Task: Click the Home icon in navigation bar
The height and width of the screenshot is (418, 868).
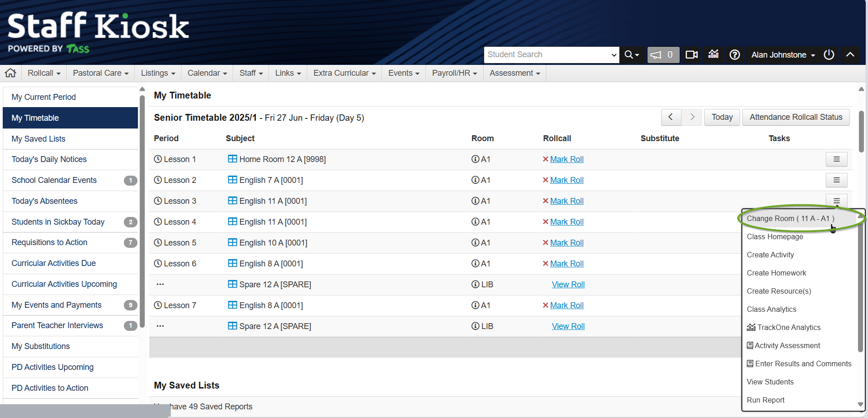Action: (10, 73)
